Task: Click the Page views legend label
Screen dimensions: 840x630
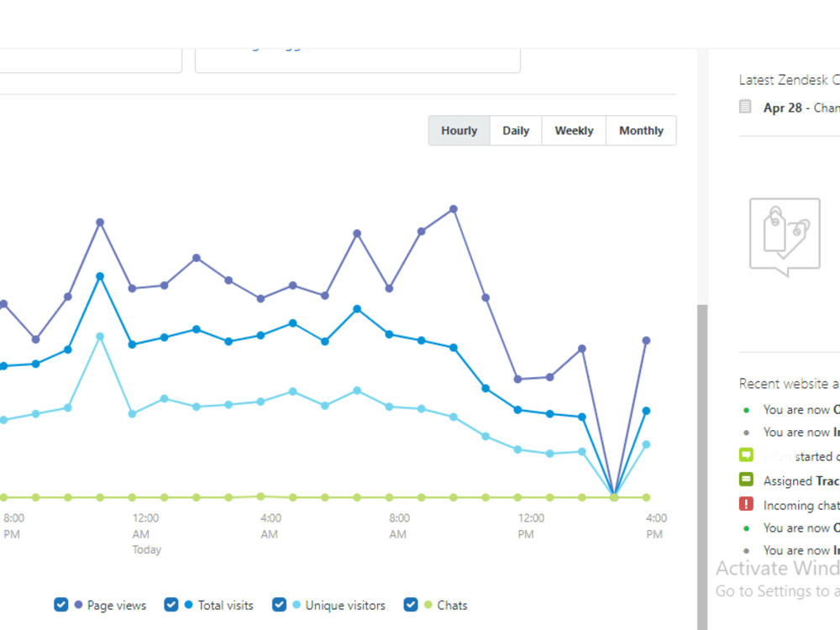Action: 117,606
